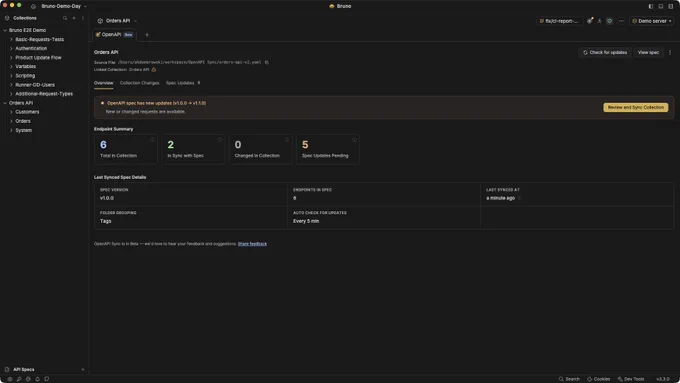Click the Check for updates button

(605, 52)
